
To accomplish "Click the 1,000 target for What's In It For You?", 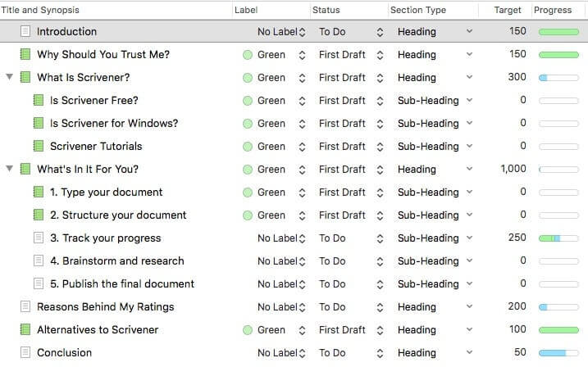I will (513, 169).
